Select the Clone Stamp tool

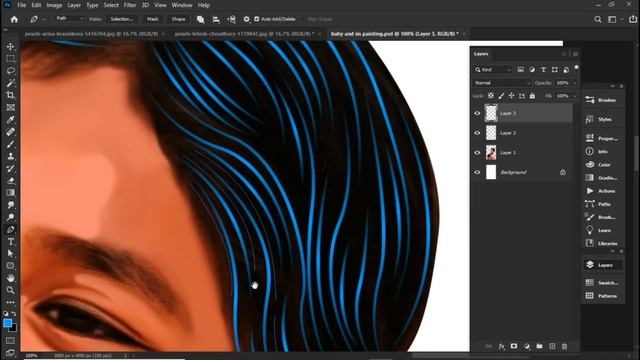[x=11, y=156]
